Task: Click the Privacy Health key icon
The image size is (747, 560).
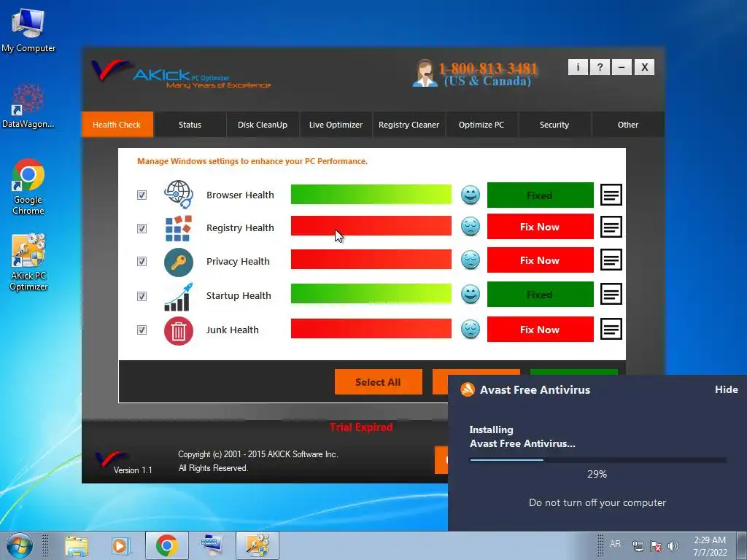Action: pyautogui.click(x=179, y=262)
